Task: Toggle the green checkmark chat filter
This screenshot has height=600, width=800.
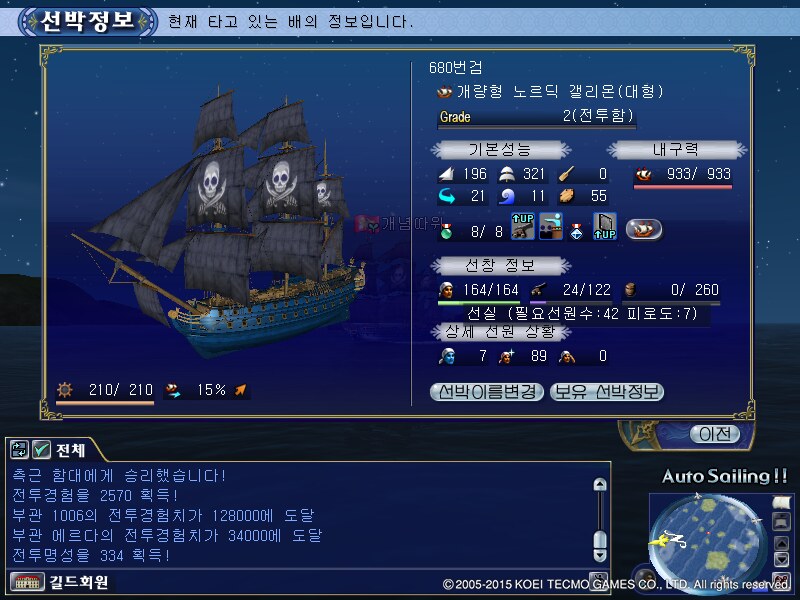Action: 41,449
